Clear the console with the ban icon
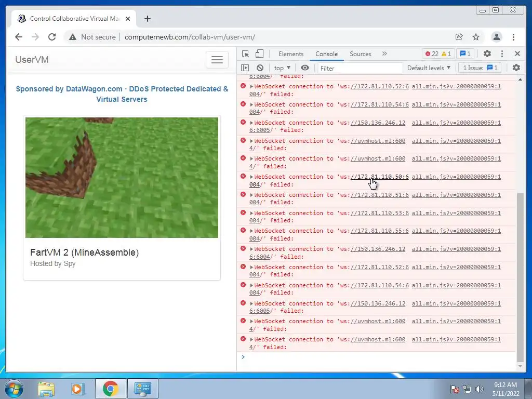This screenshot has height=399, width=532. [x=260, y=68]
